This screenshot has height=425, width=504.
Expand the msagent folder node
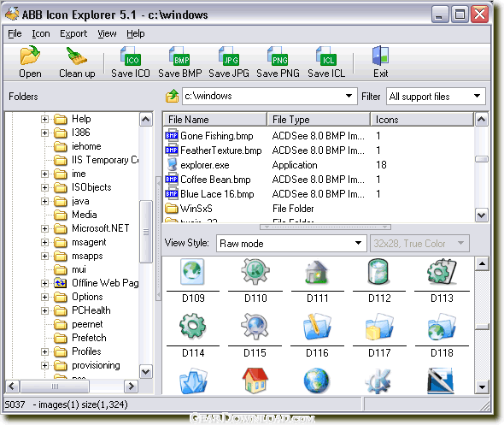(44, 242)
